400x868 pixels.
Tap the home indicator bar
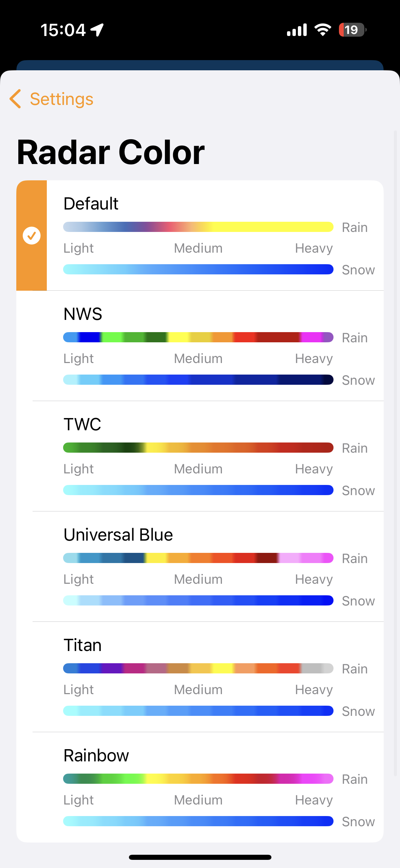[200, 857]
